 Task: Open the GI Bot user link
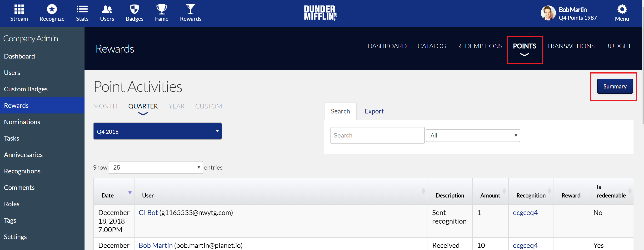coord(148,213)
